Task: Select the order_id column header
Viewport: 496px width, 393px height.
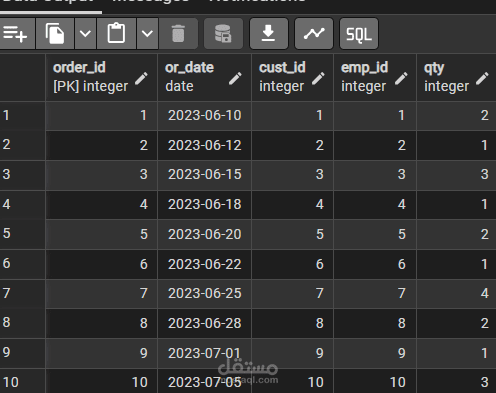Action: pos(101,77)
